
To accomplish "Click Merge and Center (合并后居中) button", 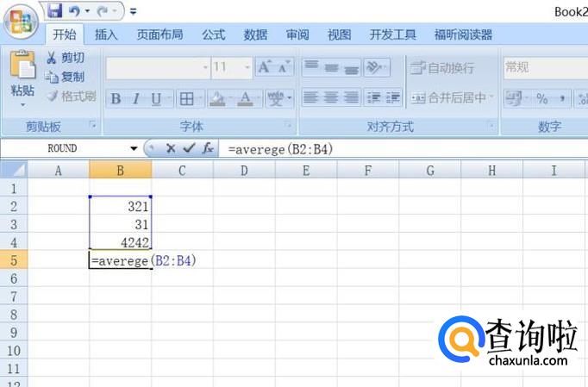I will point(449,98).
